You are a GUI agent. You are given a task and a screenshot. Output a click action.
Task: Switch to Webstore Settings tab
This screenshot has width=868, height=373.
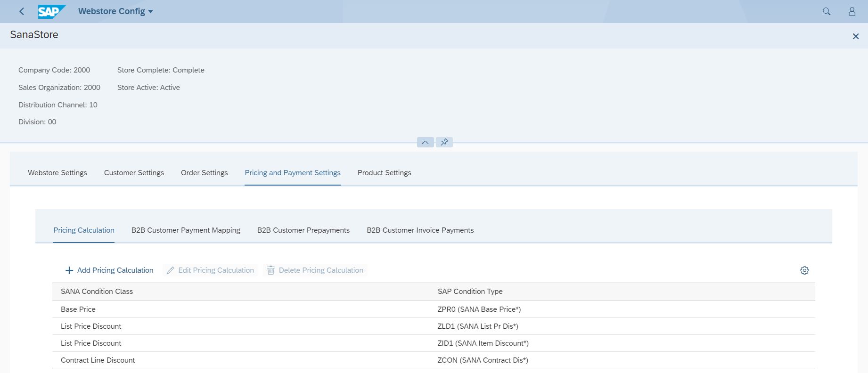pos(57,173)
